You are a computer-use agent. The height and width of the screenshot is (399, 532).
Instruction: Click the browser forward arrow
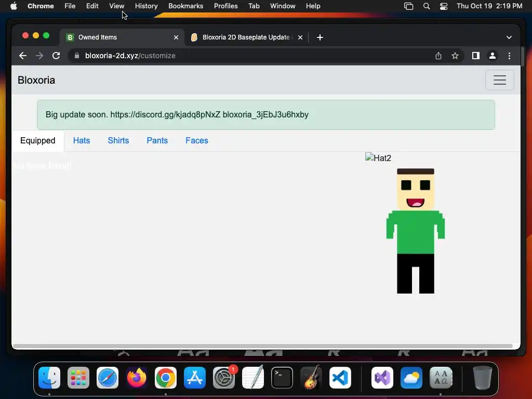pyautogui.click(x=39, y=56)
